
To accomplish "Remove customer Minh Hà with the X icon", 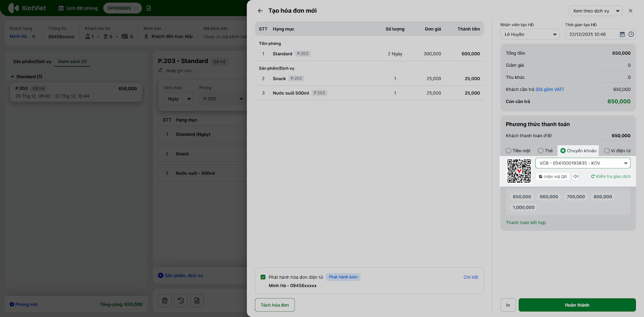I will tap(33, 37).
